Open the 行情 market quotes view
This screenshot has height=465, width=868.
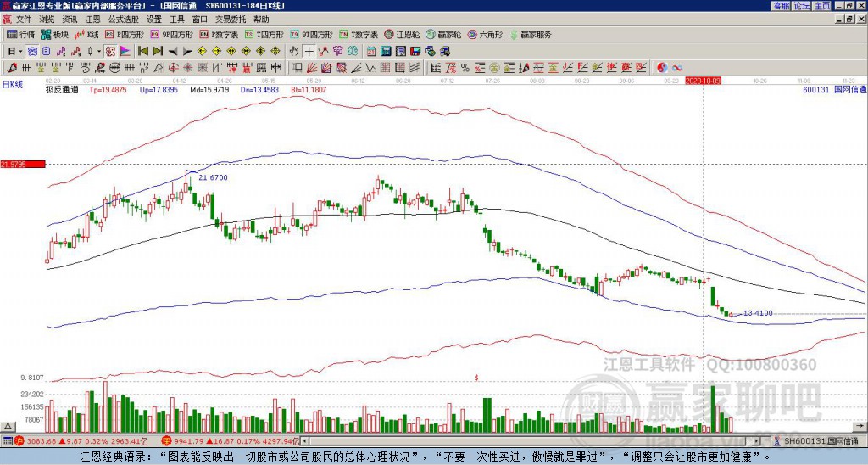[20, 34]
